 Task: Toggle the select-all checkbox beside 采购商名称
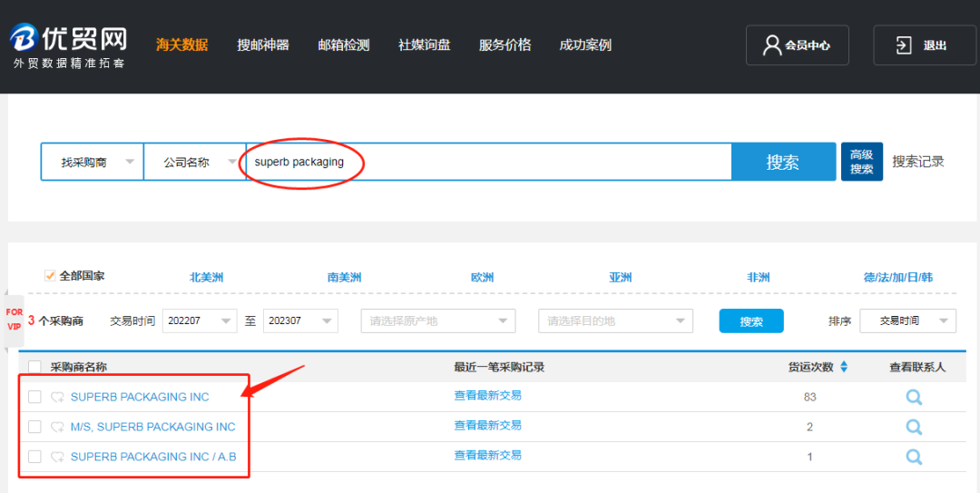click(35, 367)
